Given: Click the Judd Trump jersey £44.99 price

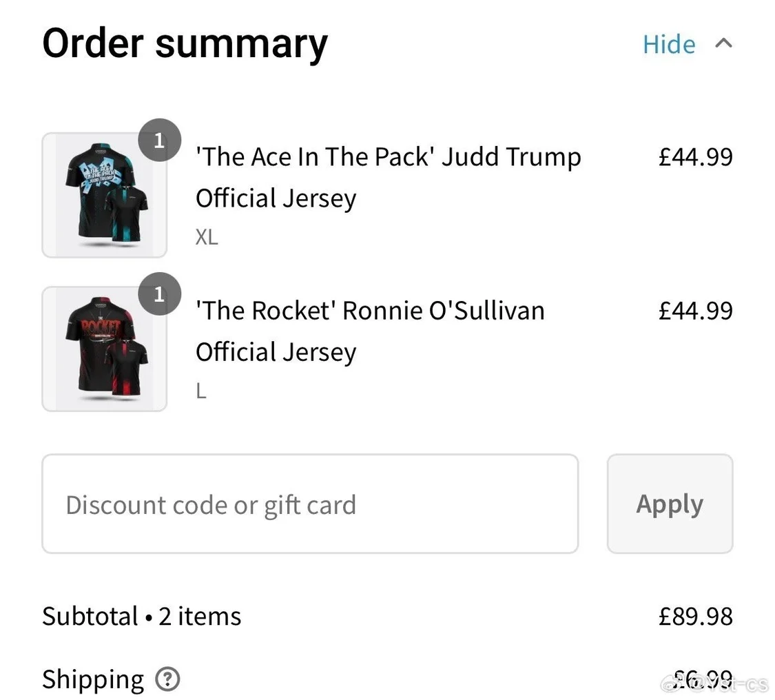Looking at the screenshot, I should coord(695,157).
